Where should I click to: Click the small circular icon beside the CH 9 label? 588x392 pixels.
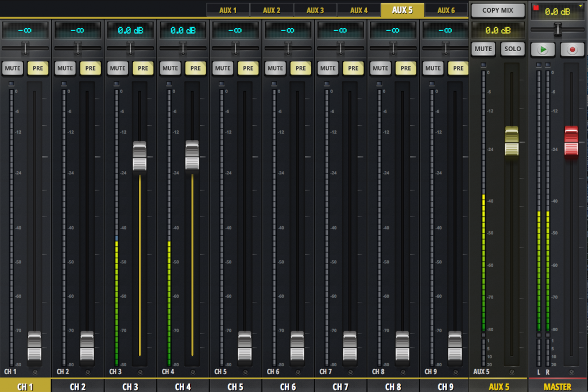coord(455,372)
